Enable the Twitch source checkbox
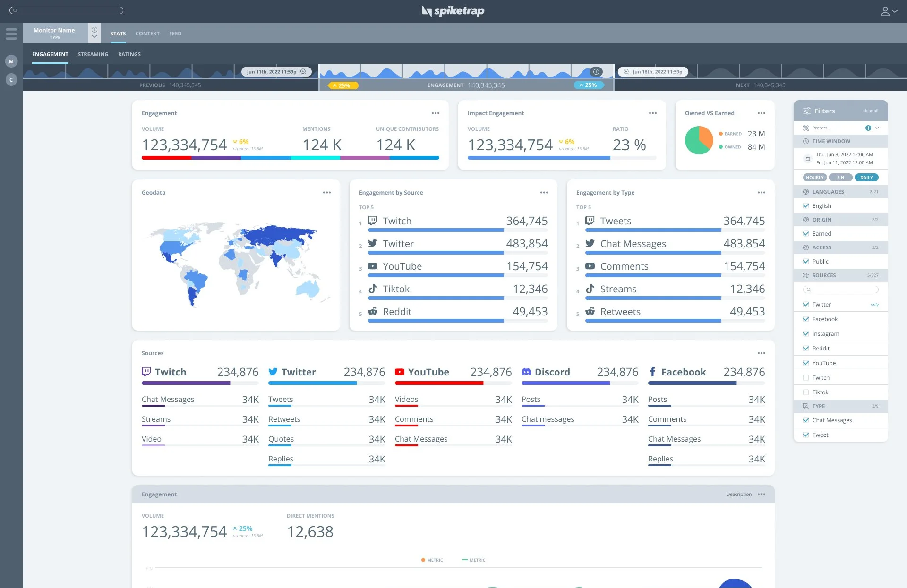Viewport: 907px width, 588px height. point(806,378)
